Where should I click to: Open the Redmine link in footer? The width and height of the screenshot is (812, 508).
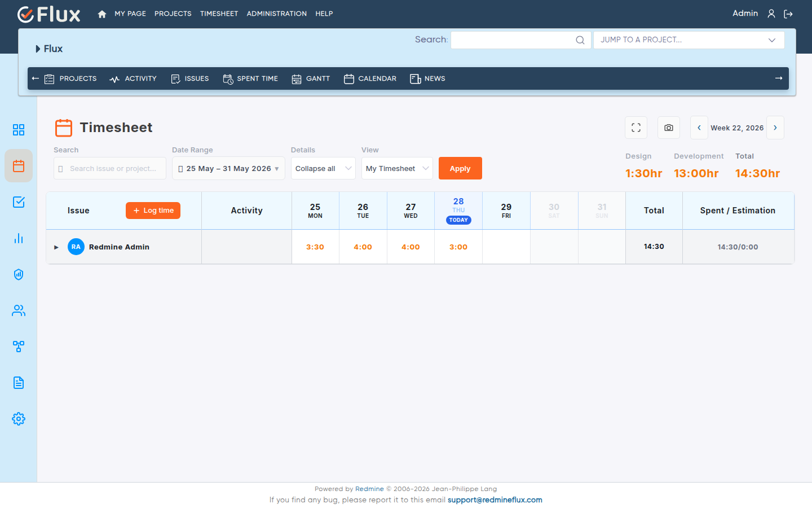coord(369,489)
